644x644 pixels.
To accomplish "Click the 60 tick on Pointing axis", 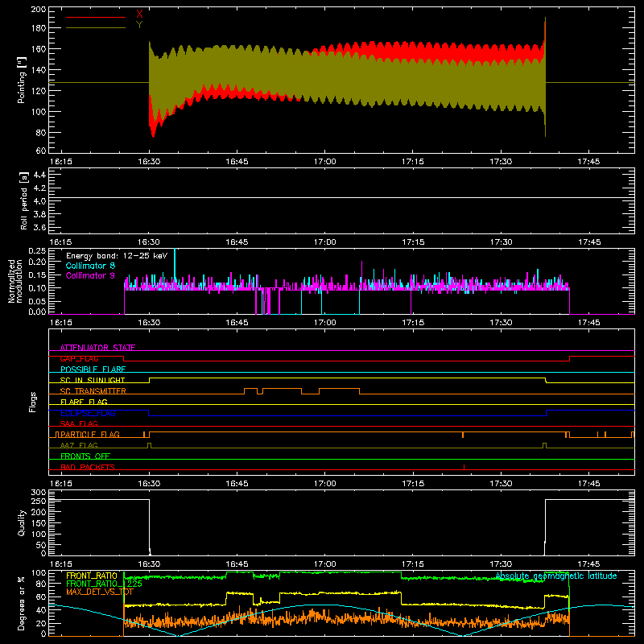I will (41, 151).
